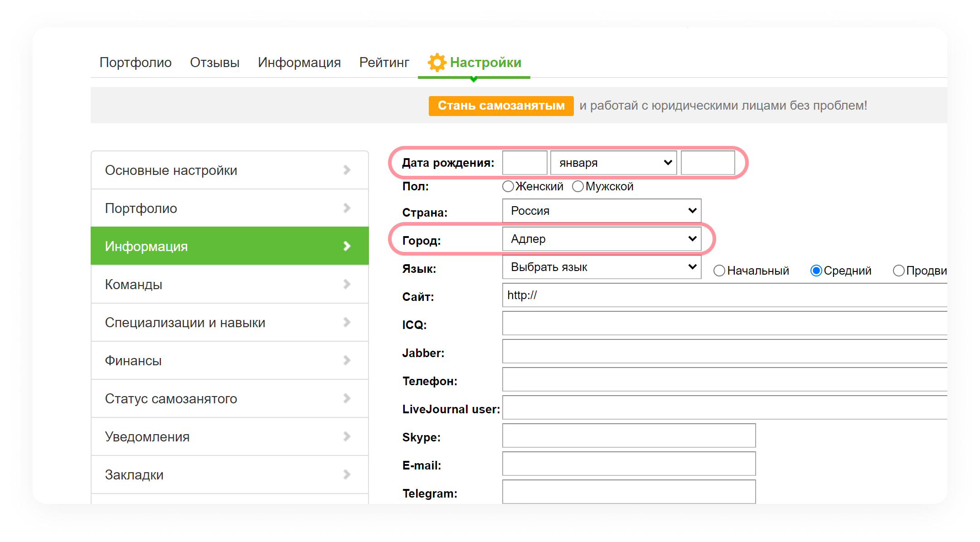The width and height of the screenshot is (980, 542).
Task: Click the ICQ input field
Action: pos(725,323)
